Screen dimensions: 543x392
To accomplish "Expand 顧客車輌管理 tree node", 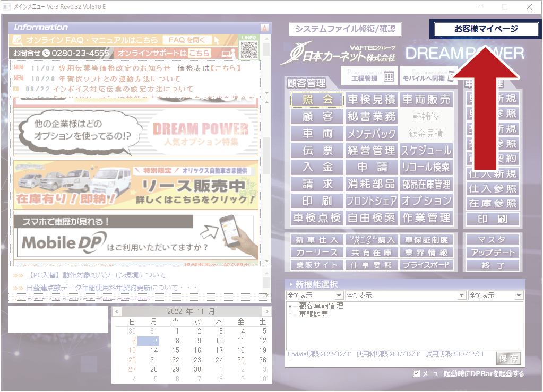I will pos(290,306).
